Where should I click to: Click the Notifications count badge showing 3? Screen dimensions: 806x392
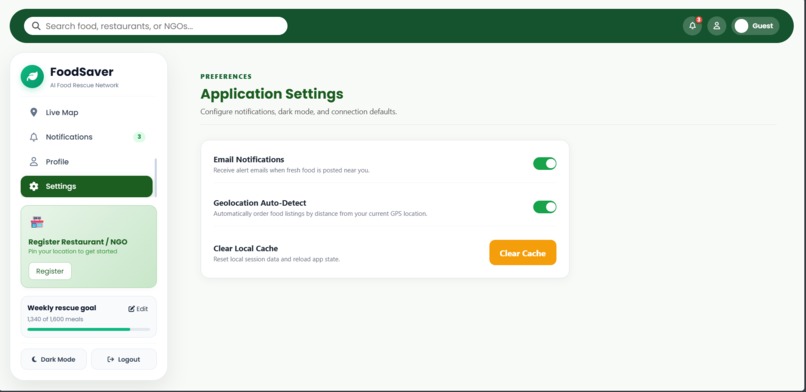(139, 137)
